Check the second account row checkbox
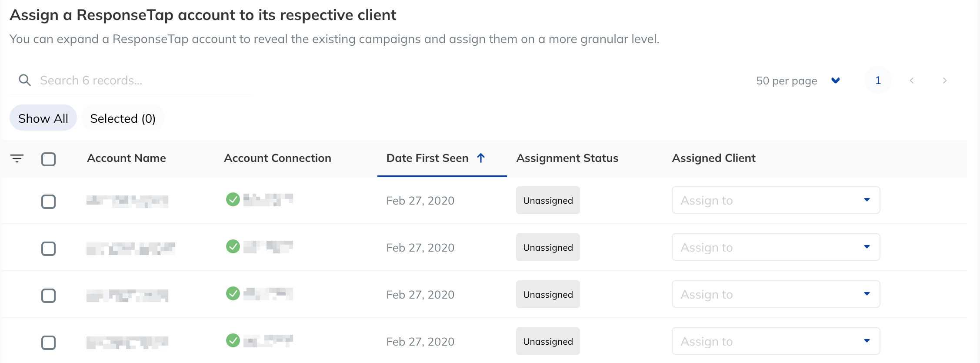This screenshot has width=980, height=363. click(48, 249)
